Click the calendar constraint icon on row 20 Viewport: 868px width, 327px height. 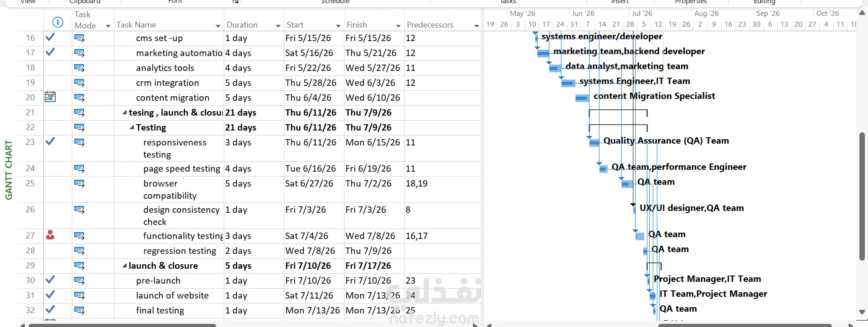tap(50, 97)
